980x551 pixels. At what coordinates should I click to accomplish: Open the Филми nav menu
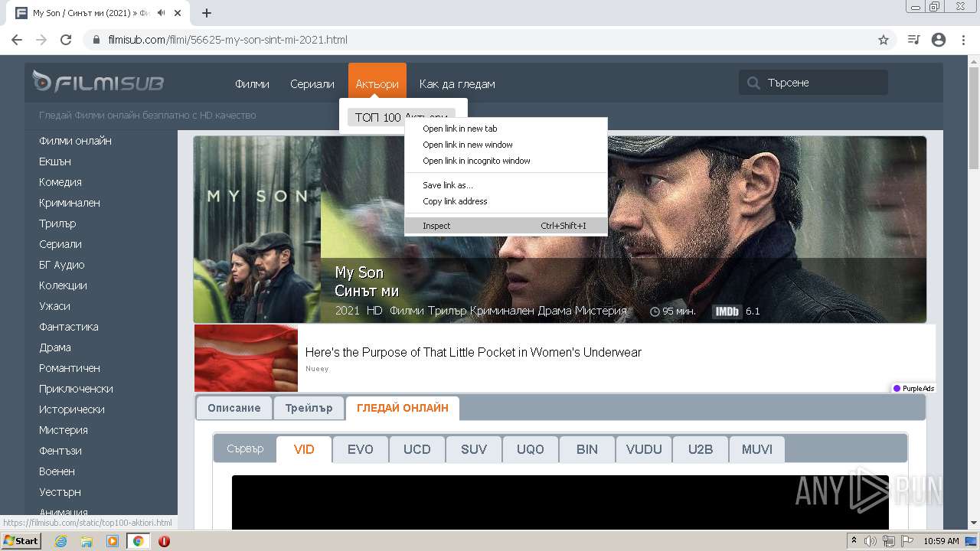tap(252, 83)
